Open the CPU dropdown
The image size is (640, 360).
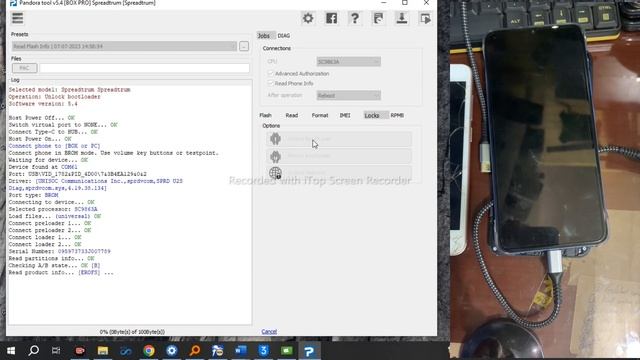349,62
